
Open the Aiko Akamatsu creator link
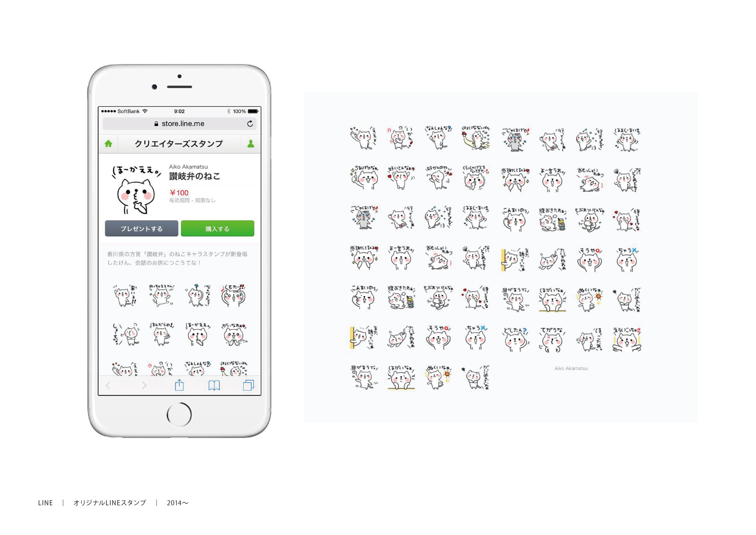[188, 167]
